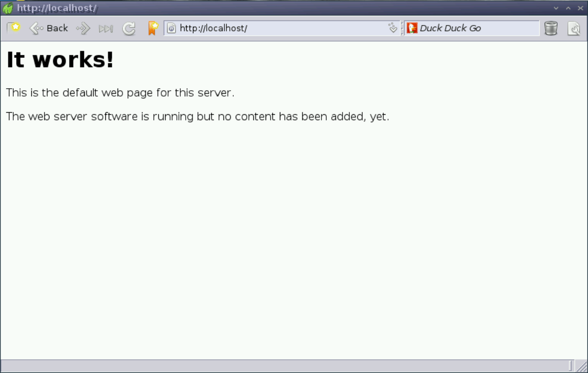588x373 pixels.
Task: Click the resize grip in the bottom-right corner
Action: 582,367
